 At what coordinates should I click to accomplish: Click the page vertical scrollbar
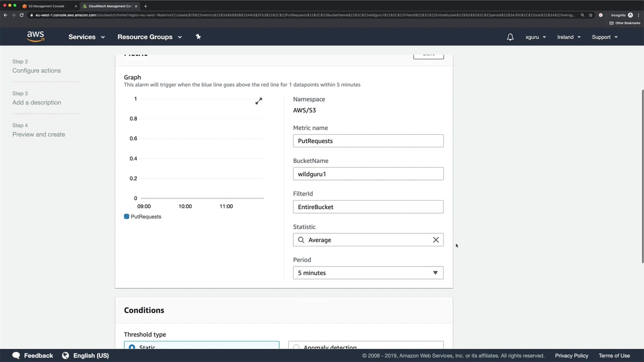[x=642, y=176]
